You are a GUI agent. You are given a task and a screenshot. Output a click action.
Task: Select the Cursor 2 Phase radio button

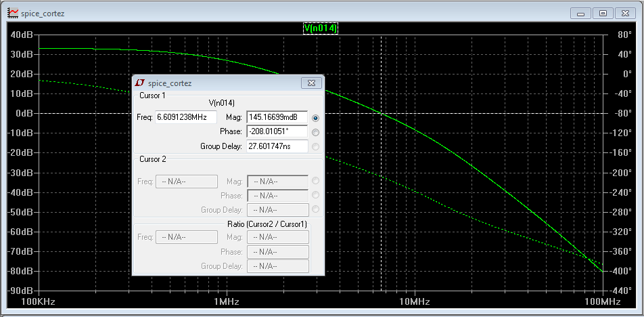pos(315,195)
